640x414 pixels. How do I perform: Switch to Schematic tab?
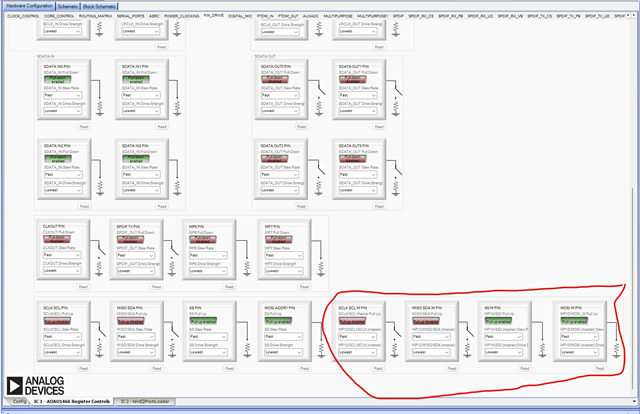point(68,7)
